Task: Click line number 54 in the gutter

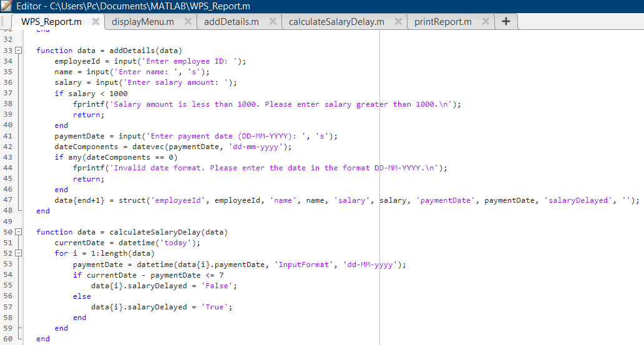Action: (x=8, y=275)
